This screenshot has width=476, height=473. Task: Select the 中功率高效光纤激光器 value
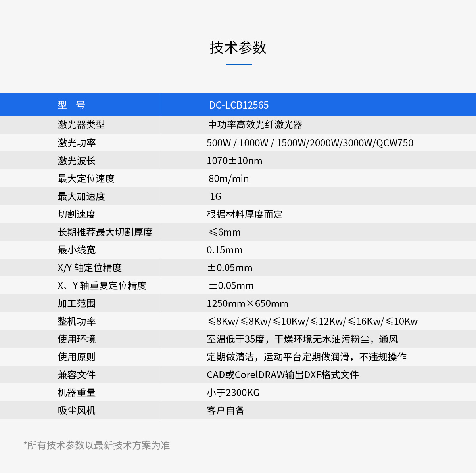tap(255, 125)
